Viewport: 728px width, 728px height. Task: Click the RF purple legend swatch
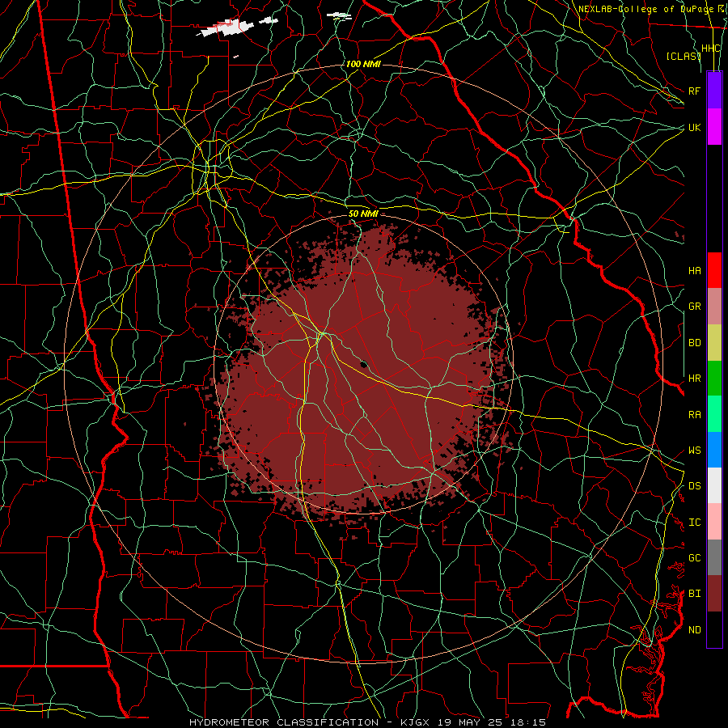(x=714, y=91)
